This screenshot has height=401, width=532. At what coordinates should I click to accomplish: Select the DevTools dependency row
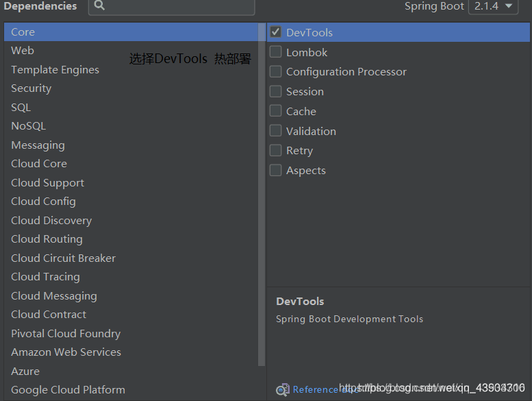pyautogui.click(x=398, y=32)
